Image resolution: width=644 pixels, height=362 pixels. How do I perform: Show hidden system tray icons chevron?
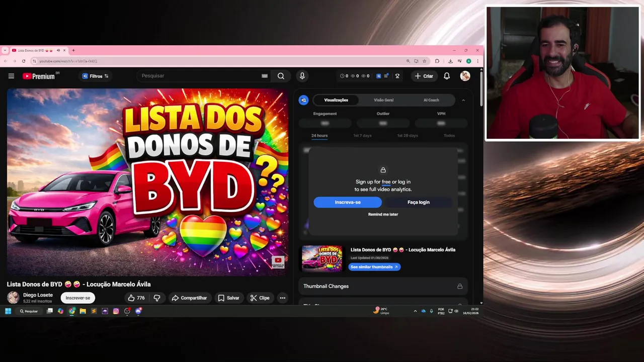click(415, 311)
